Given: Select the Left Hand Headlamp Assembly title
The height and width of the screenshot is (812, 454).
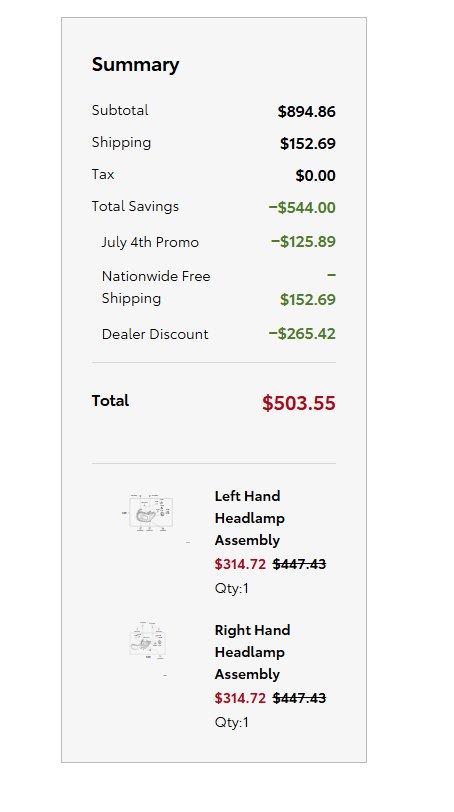Looking at the screenshot, I should click(250, 518).
